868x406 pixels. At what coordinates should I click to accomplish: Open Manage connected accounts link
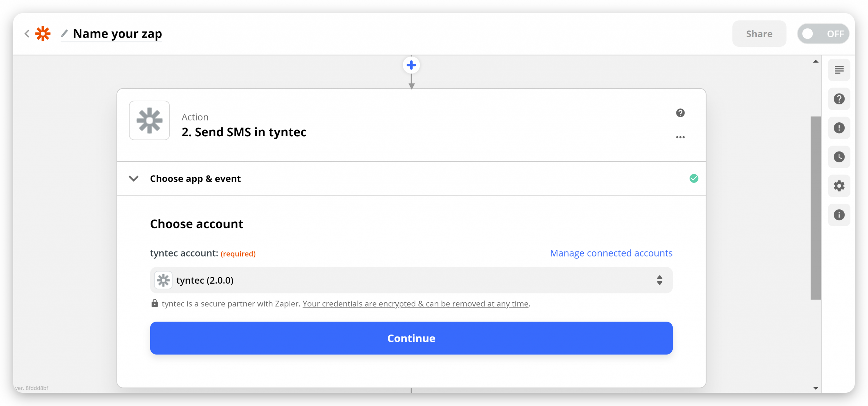tap(611, 253)
